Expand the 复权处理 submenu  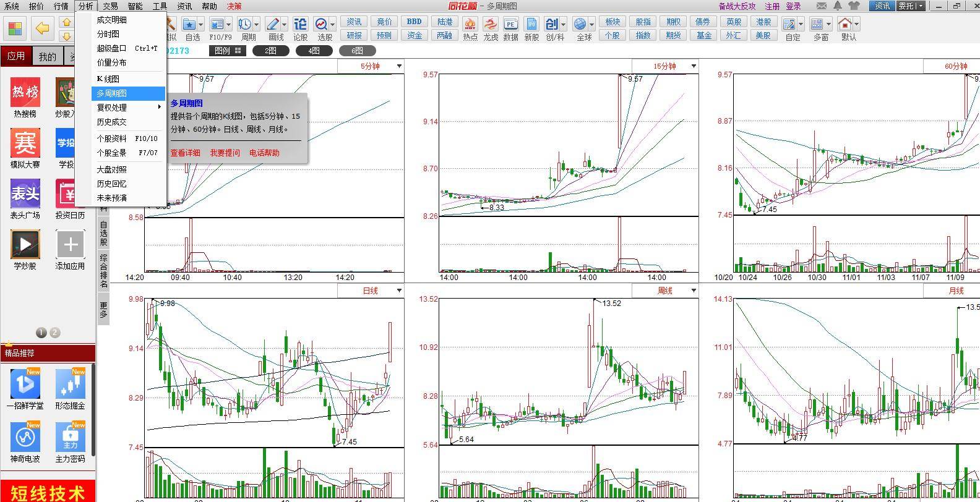(129, 108)
